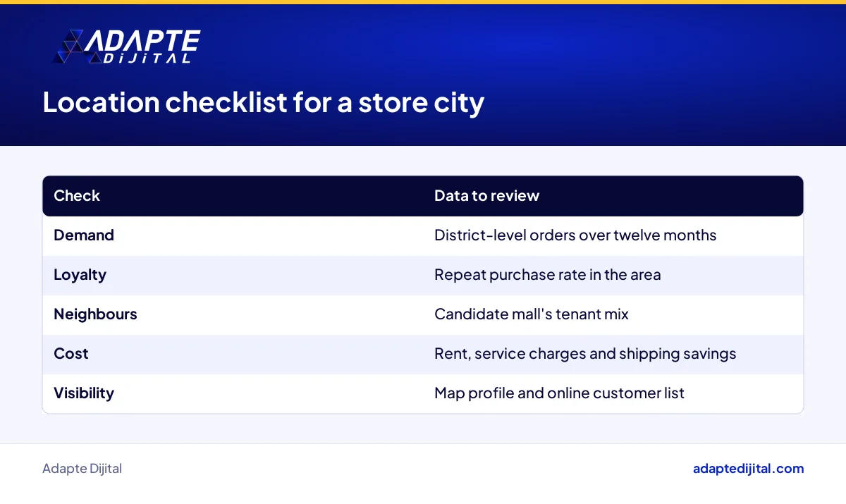Click 'Repeat purchase rate in the area'
This screenshot has height=504, width=846.
(548, 275)
